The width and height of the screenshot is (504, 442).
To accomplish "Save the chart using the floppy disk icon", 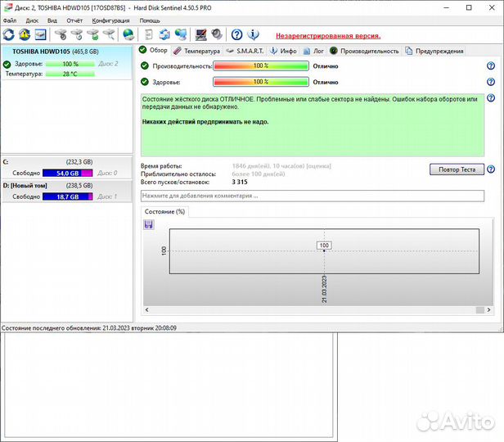I will pyautogui.click(x=148, y=225).
